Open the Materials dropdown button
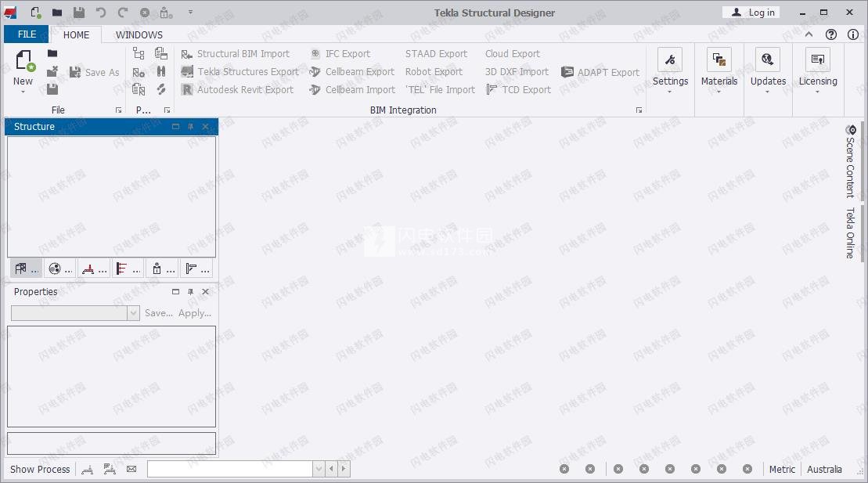868x483 pixels. point(719,71)
